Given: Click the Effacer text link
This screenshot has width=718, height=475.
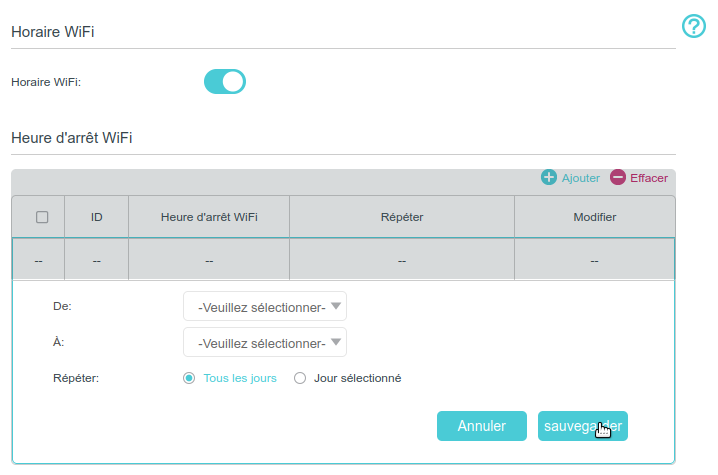Looking at the screenshot, I should (x=648, y=178).
